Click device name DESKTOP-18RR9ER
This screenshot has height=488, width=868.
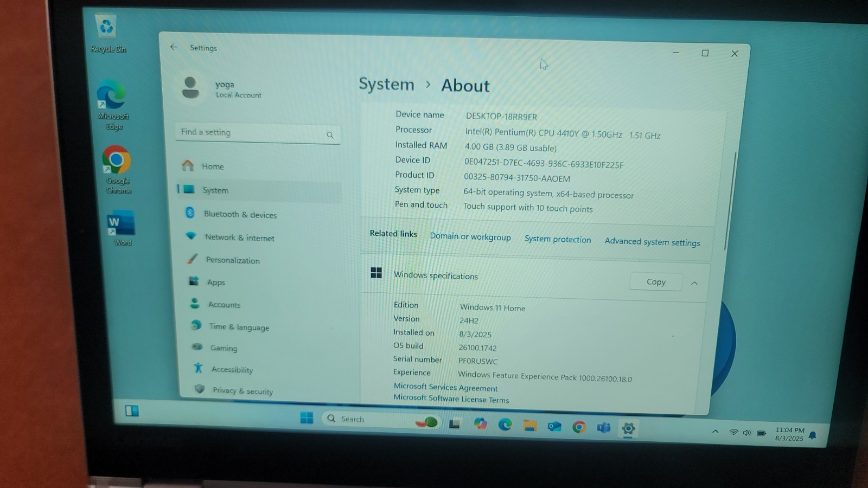(x=501, y=117)
